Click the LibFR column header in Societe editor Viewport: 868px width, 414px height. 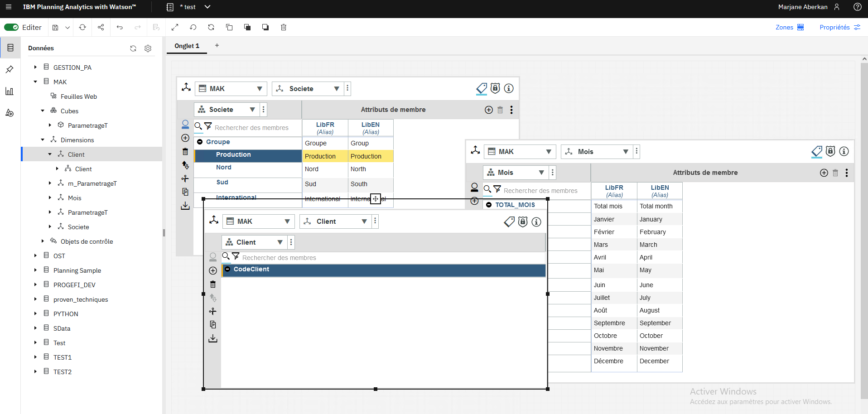pos(325,128)
